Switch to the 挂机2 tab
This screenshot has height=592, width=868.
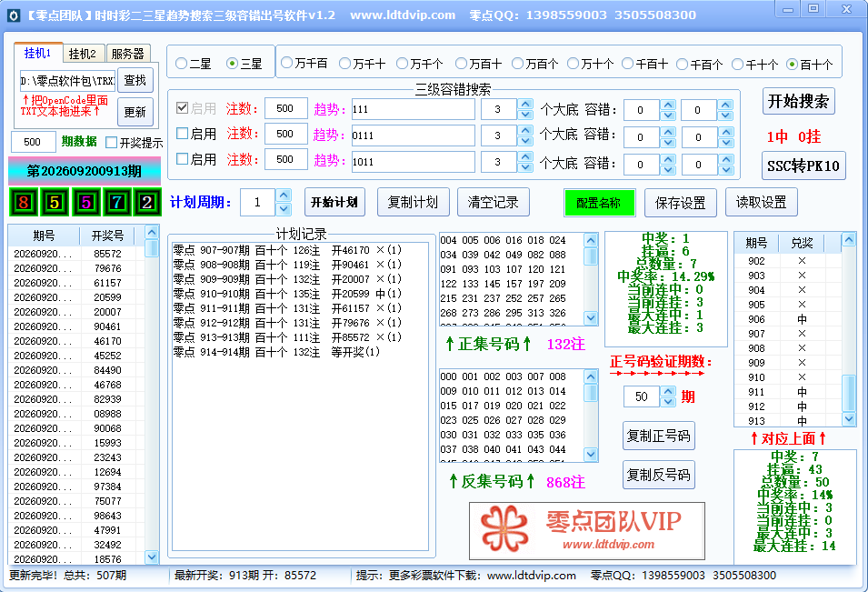pyautogui.click(x=83, y=54)
